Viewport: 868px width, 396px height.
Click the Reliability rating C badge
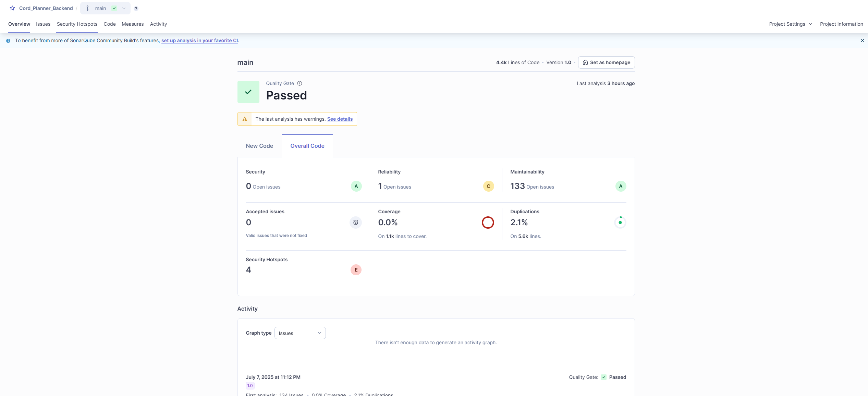coord(488,186)
